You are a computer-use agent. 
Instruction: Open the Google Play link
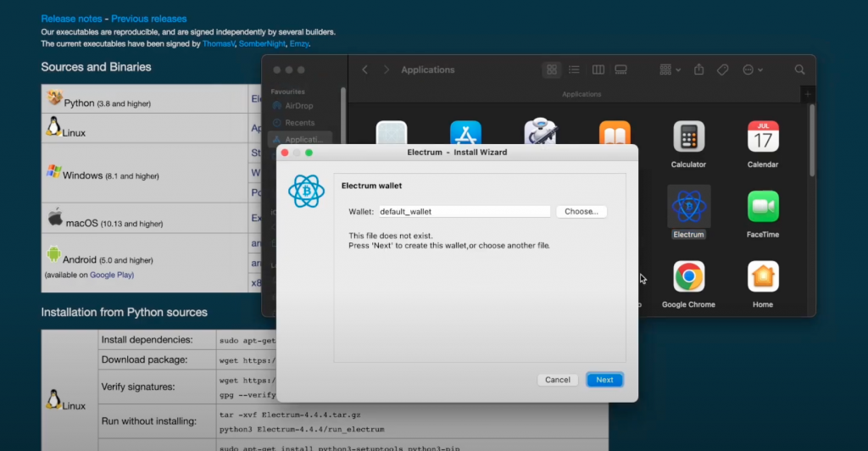112,275
